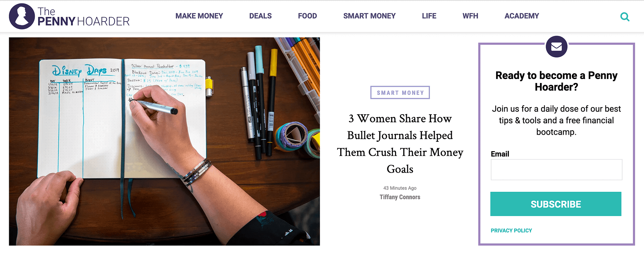The height and width of the screenshot is (255, 644).
Task: Open the Food nav item
Action: [x=307, y=16]
